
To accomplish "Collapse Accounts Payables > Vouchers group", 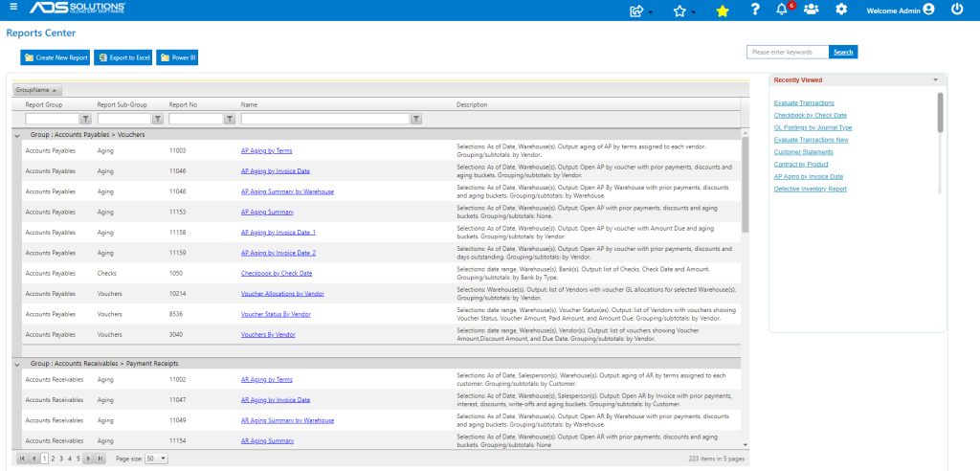I will pyautogui.click(x=17, y=134).
